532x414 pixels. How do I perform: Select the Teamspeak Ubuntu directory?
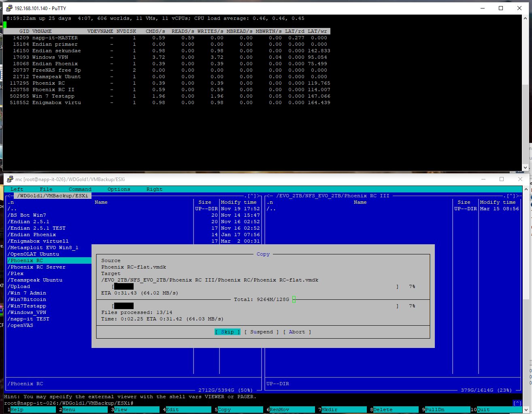click(x=36, y=280)
